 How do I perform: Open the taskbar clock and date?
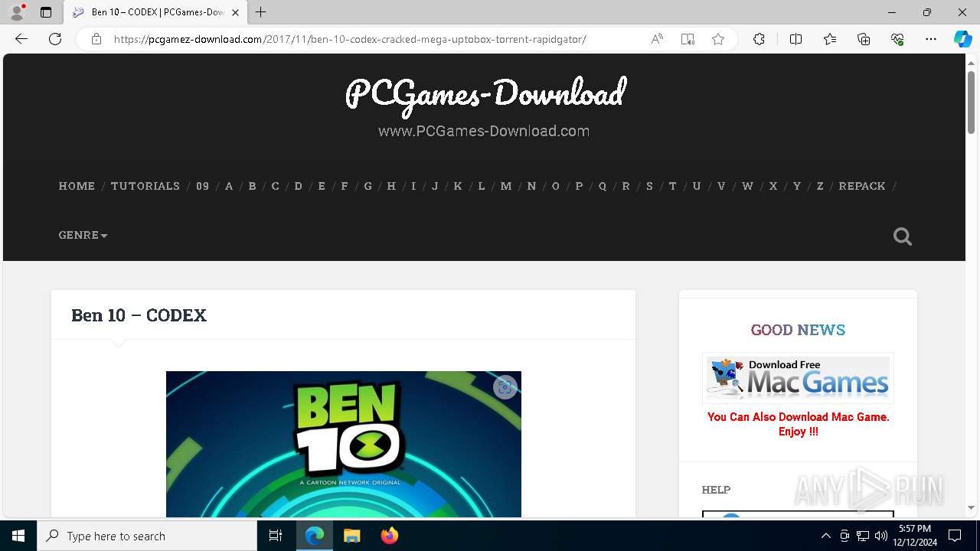click(916, 536)
